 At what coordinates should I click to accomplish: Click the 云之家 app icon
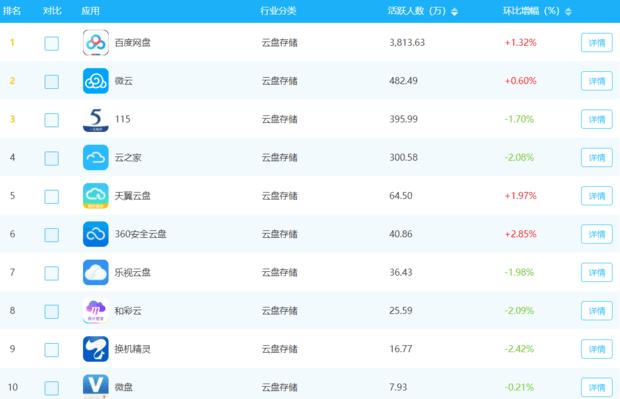[96, 157]
